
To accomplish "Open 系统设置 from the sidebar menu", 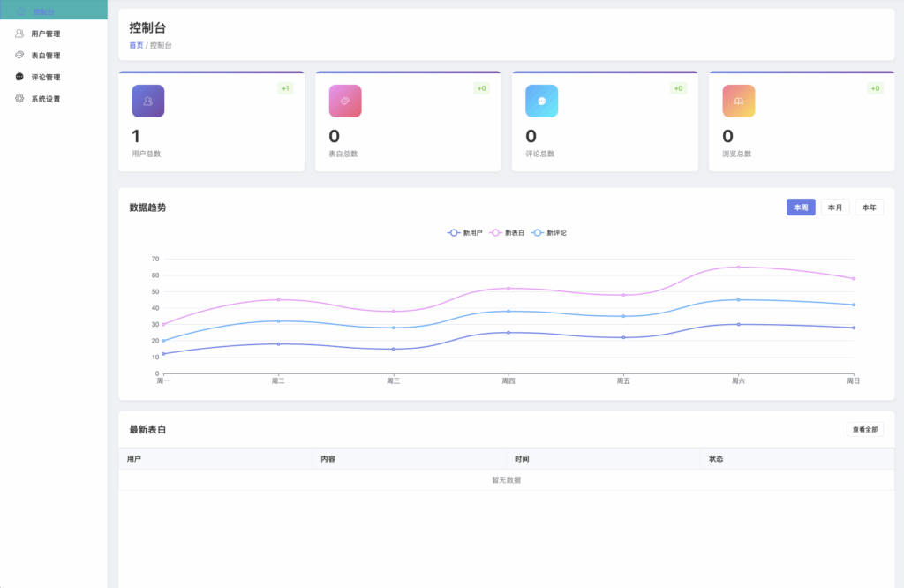I will [46, 99].
